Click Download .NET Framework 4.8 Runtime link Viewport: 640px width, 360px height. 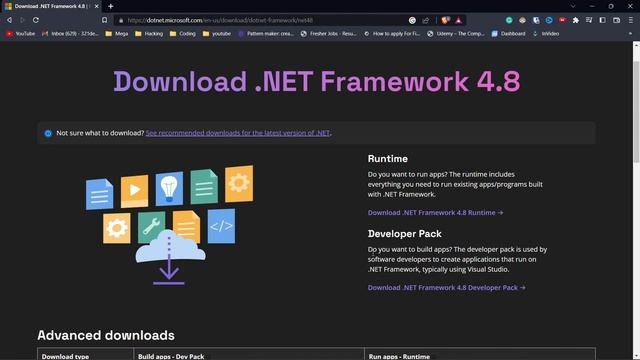[x=435, y=213]
